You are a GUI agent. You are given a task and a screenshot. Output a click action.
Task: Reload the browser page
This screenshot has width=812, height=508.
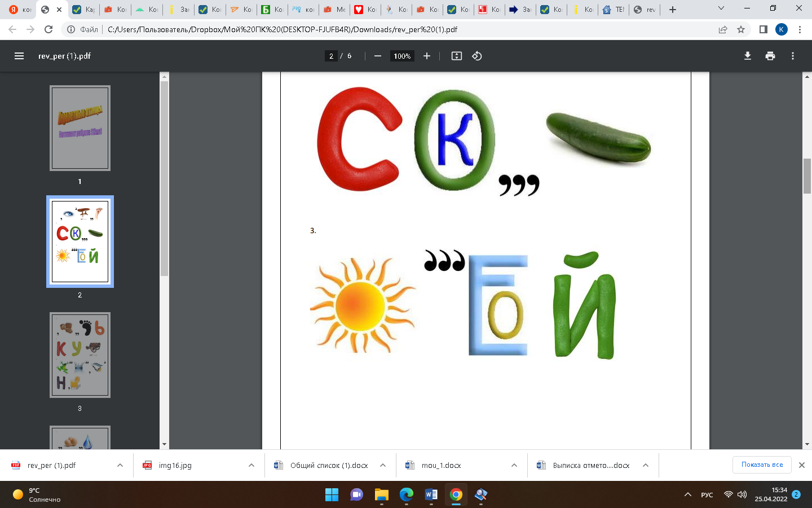click(x=48, y=29)
